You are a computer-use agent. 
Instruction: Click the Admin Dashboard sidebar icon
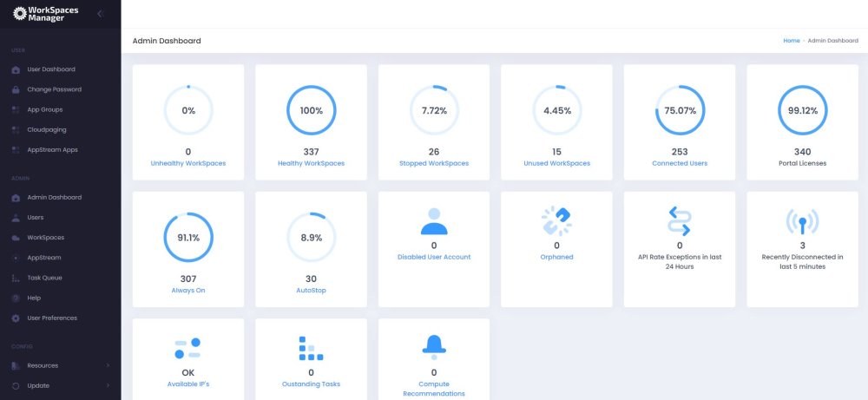click(x=16, y=198)
